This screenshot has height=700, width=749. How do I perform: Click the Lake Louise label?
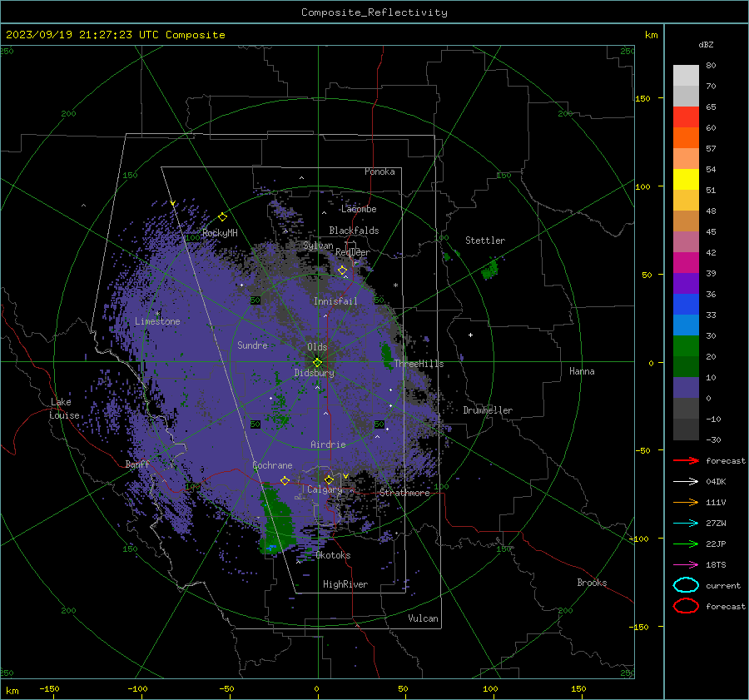coord(64,409)
